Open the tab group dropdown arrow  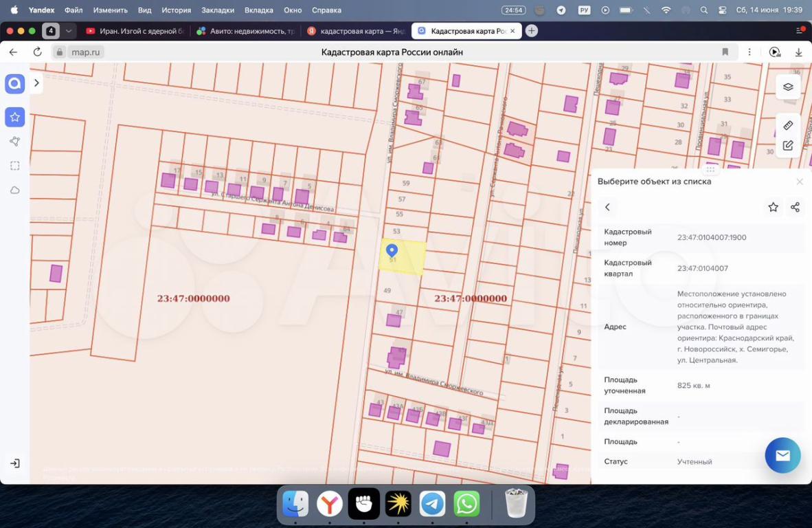[69, 31]
